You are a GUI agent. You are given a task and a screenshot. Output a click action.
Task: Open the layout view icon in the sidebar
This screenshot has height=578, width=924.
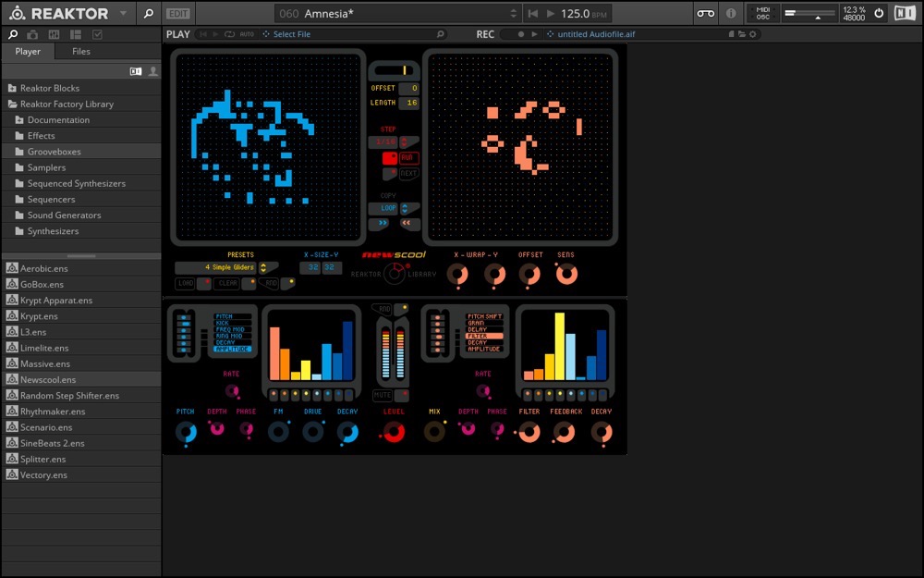click(76, 35)
